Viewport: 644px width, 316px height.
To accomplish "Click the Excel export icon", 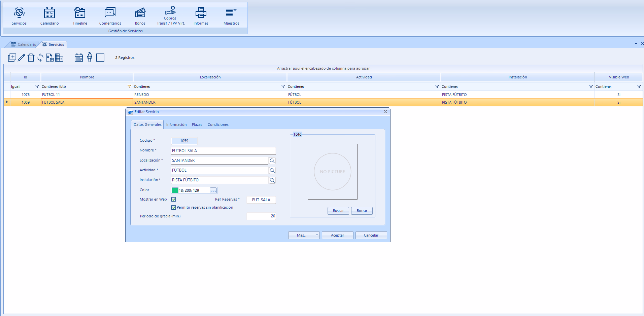I will (50, 58).
